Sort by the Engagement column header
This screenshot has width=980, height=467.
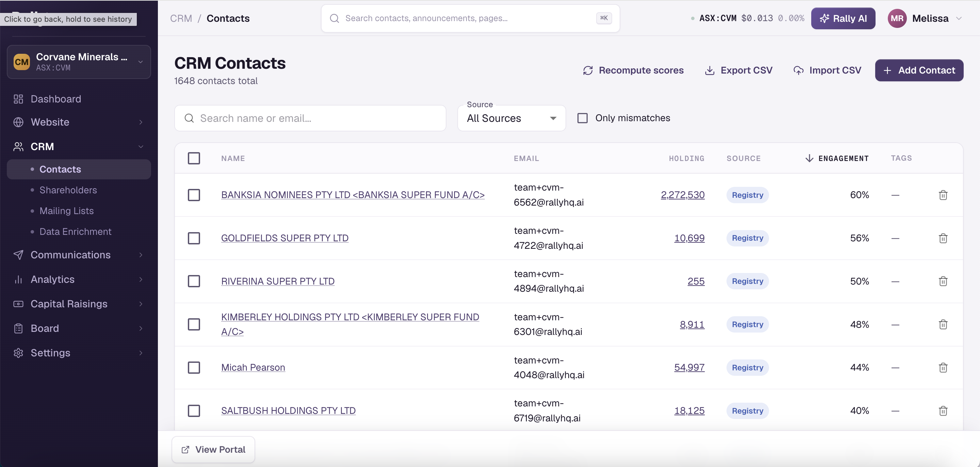coord(844,158)
